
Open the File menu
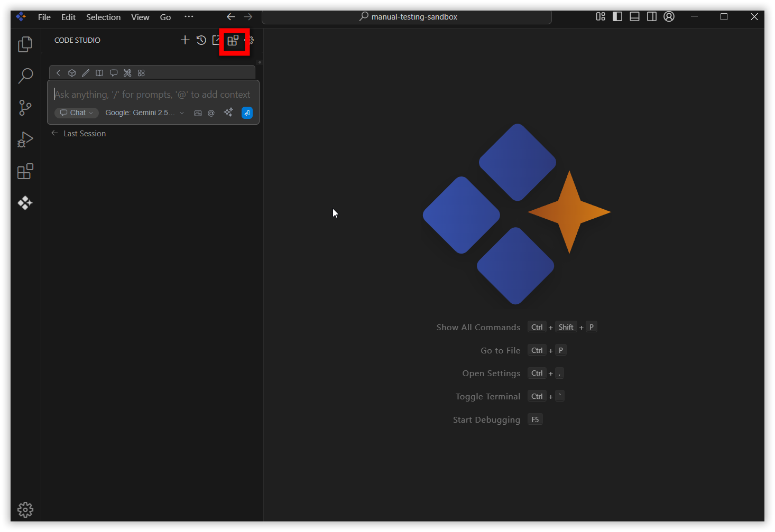tap(44, 17)
